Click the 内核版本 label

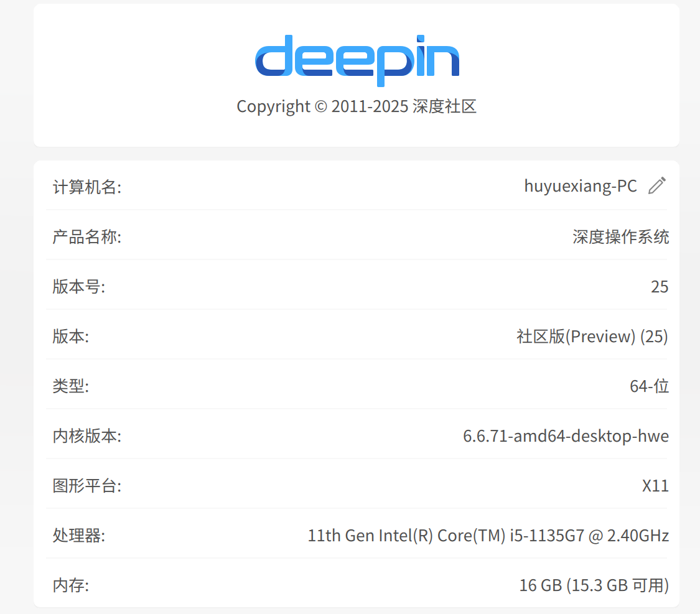(87, 436)
